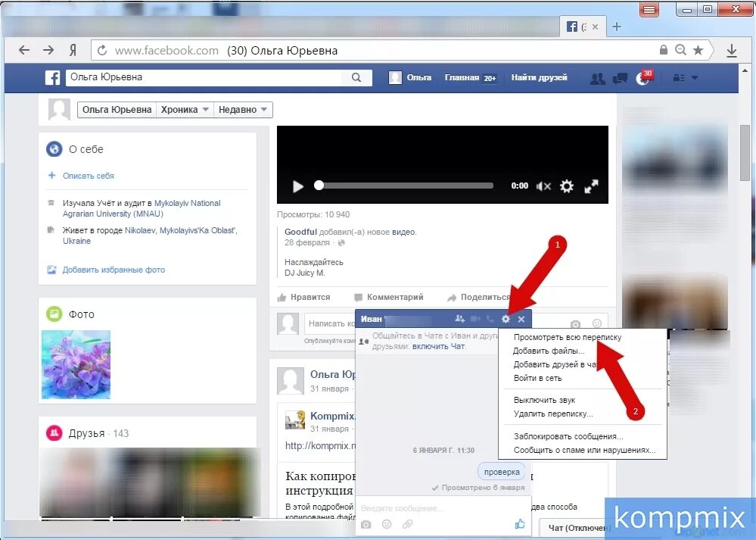This screenshot has height=540, width=756.
Task: Open the 'Недавно' dropdown
Action: (243, 110)
